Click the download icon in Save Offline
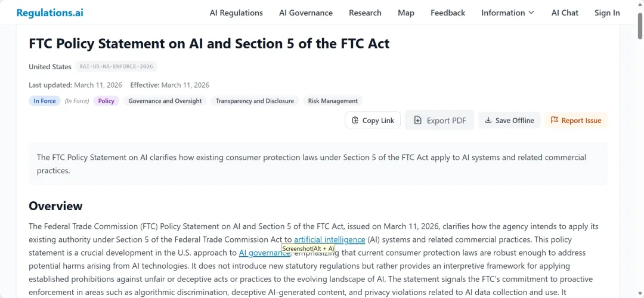The image size is (644, 298). [488, 121]
